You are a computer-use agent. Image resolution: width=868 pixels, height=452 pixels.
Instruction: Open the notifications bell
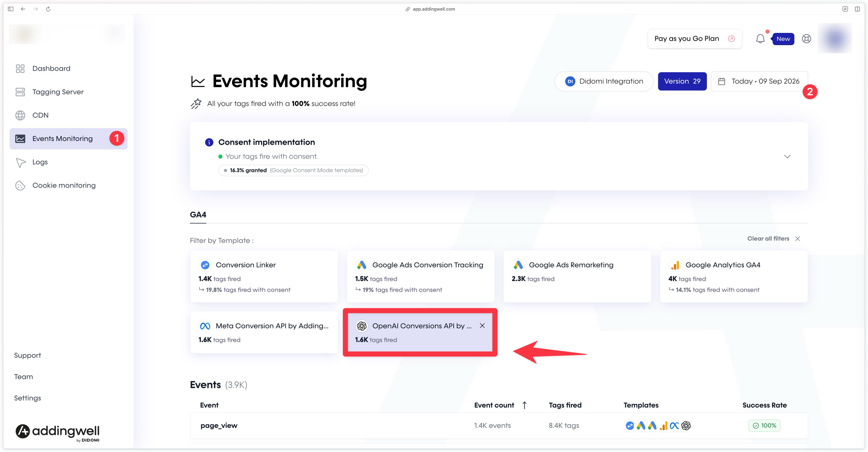pos(760,39)
